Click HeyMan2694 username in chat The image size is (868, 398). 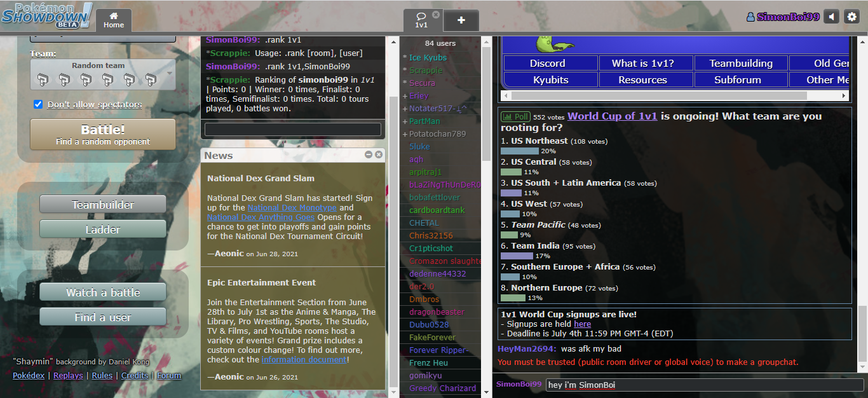tap(527, 349)
